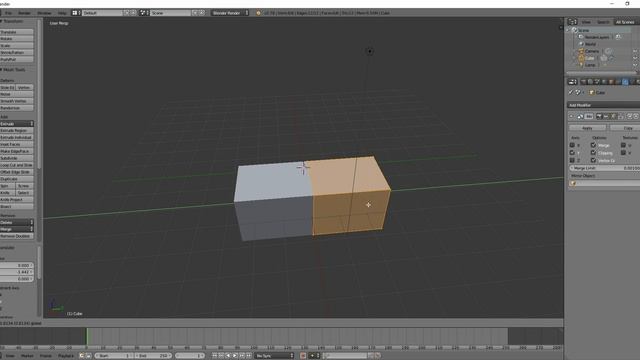This screenshot has width=640, height=360.
Task: Select the Modifiers wrench tab icon
Action: (624, 82)
